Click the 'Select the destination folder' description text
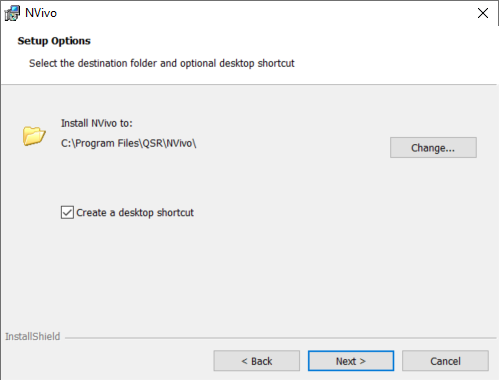Viewport: 499px width, 380px height. 162,63
